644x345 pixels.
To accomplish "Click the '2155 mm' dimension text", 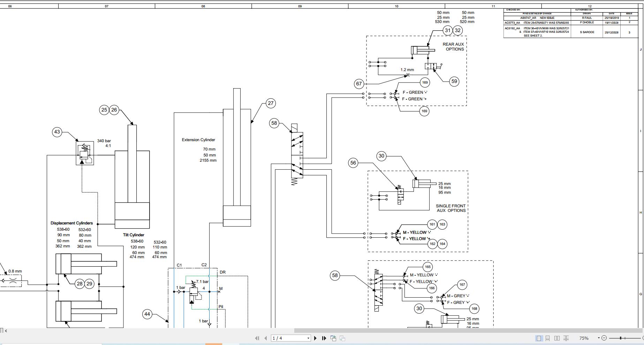I will point(208,160).
